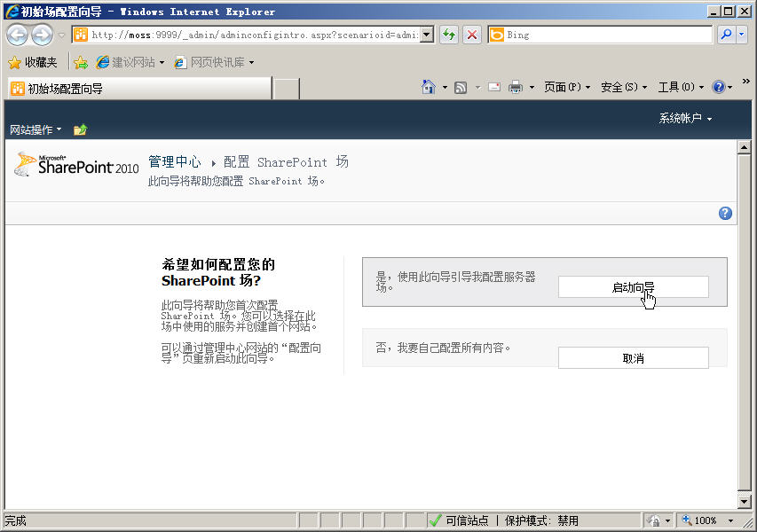Open the 网站操作 menu
Viewport: 757px width, 532px height.
35,129
